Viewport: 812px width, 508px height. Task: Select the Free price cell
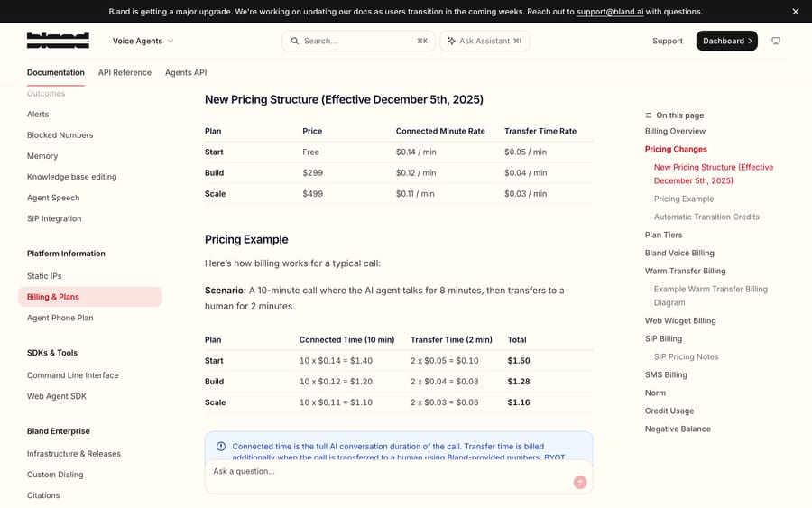(x=310, y=152)
